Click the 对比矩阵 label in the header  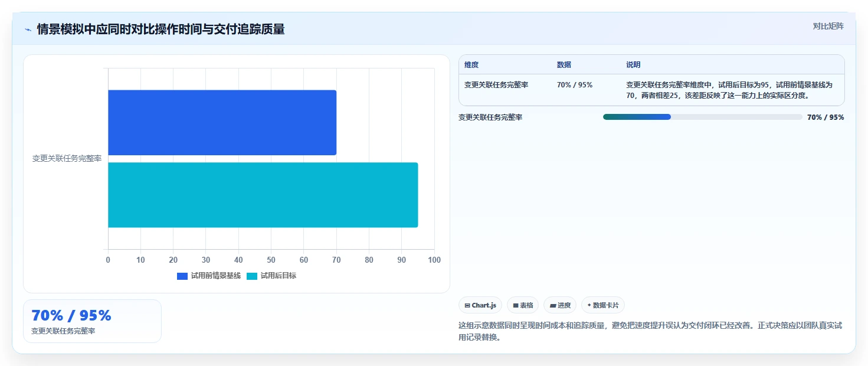coord(828,26)
